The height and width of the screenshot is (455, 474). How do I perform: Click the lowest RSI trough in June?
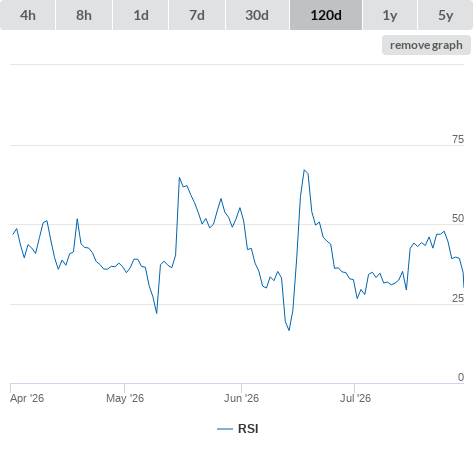[289, 330]
